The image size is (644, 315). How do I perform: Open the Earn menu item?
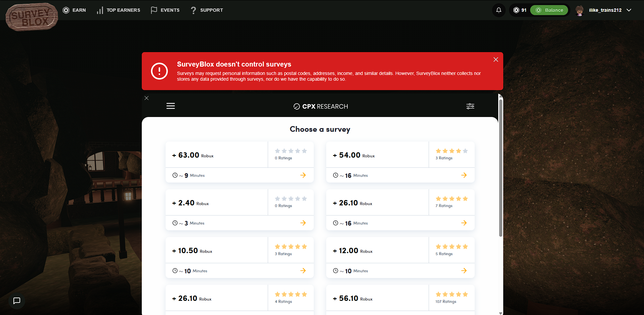click(74, 10)
